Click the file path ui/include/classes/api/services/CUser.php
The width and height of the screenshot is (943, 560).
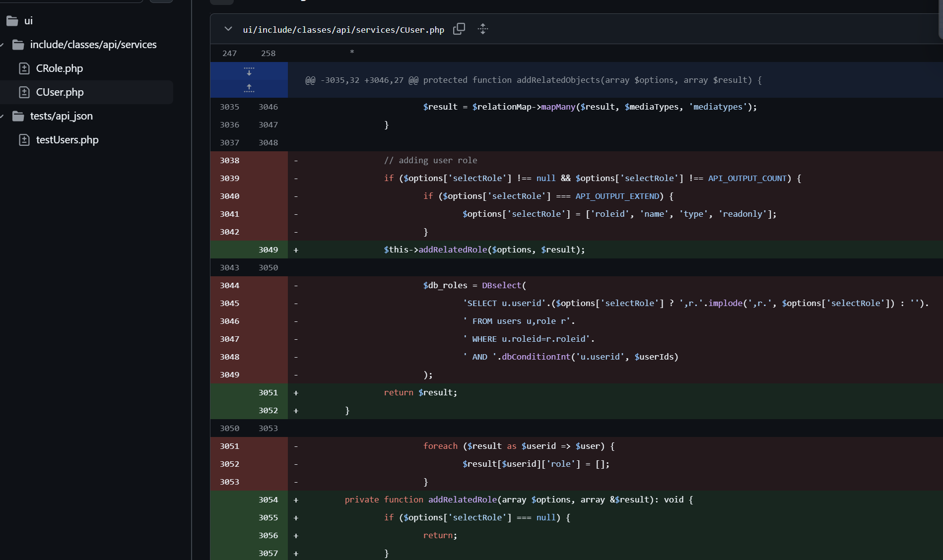point(343,30)
